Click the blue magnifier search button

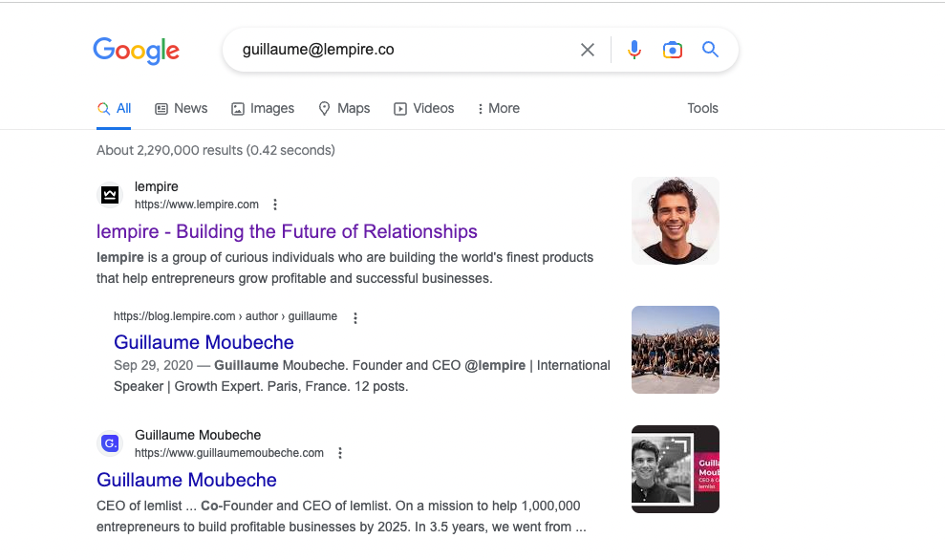(710, 50)
